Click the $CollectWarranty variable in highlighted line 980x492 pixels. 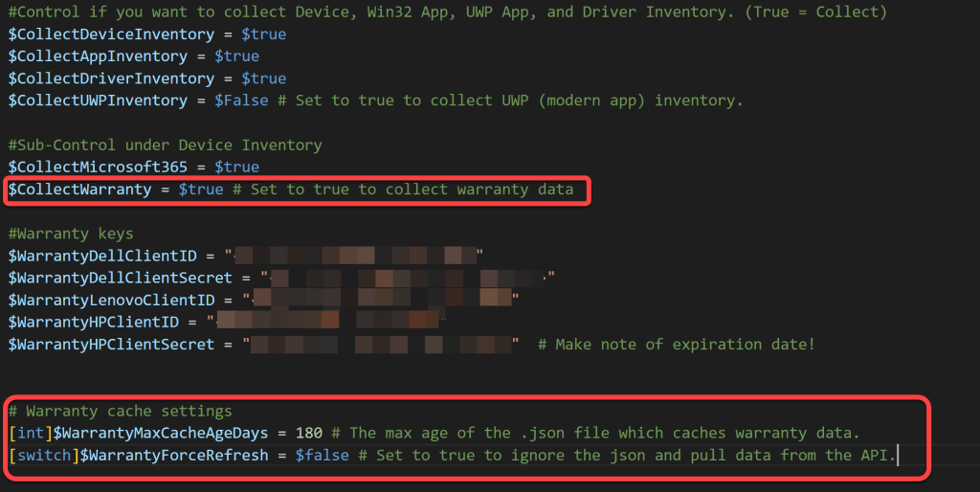pyautogui.click(x=80, y=190)
